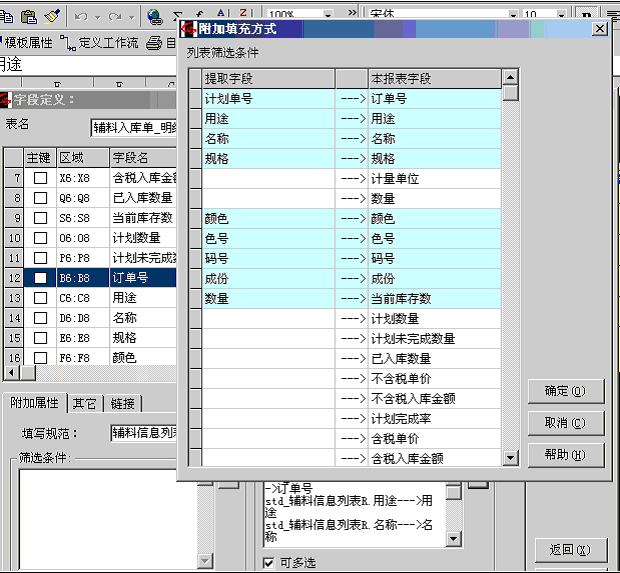The height and width of the screenshot is (573, 620).
Task: Switch to the 其它 tab
Action: pos(85,403)
